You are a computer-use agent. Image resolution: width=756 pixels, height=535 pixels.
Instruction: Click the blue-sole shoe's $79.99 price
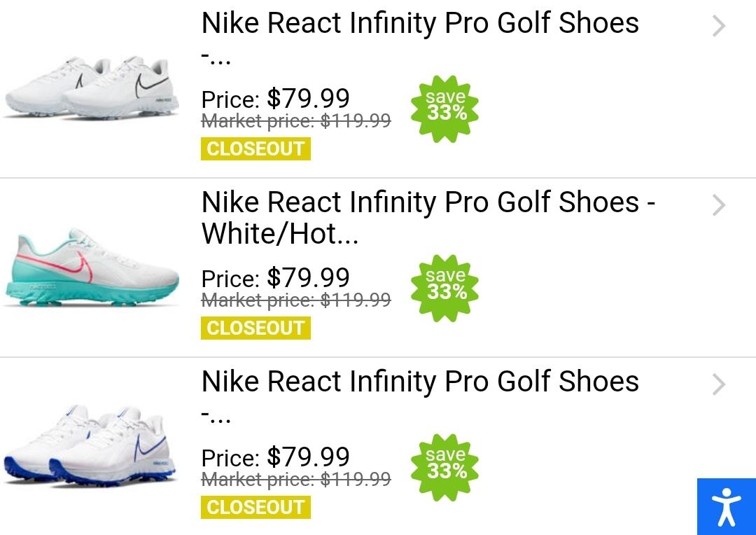[308, 457]
